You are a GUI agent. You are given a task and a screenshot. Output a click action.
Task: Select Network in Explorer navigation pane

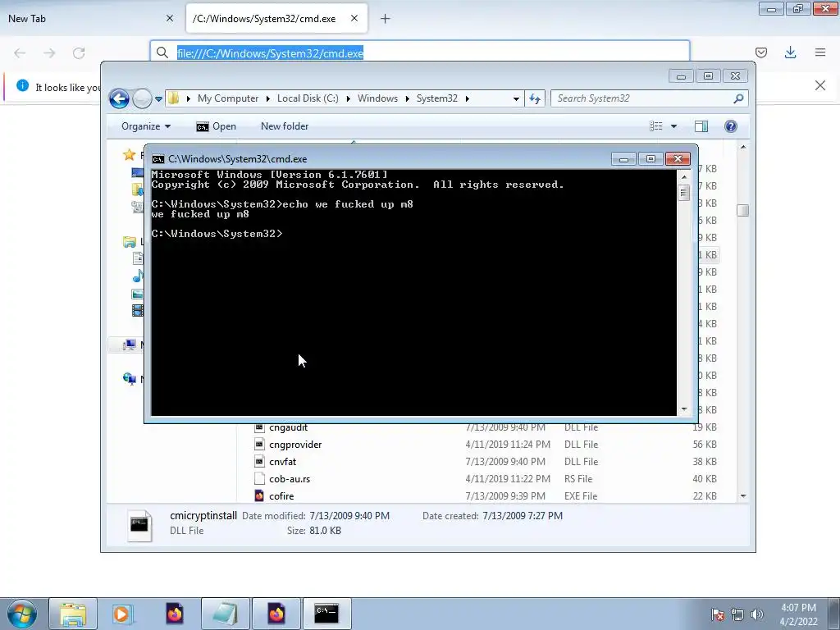coord(129,379)
